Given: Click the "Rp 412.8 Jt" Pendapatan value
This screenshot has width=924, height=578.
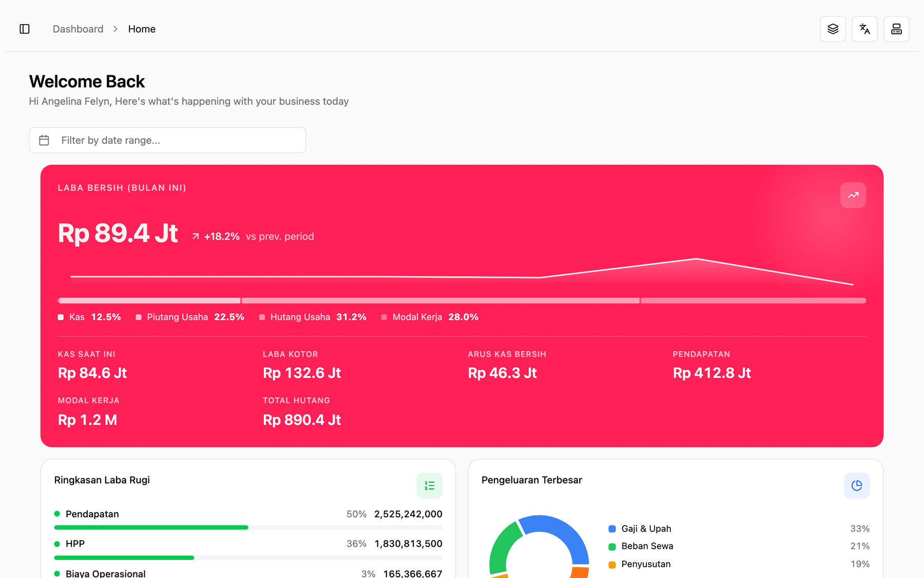Looking at the screenshot, I should (712, 373).
